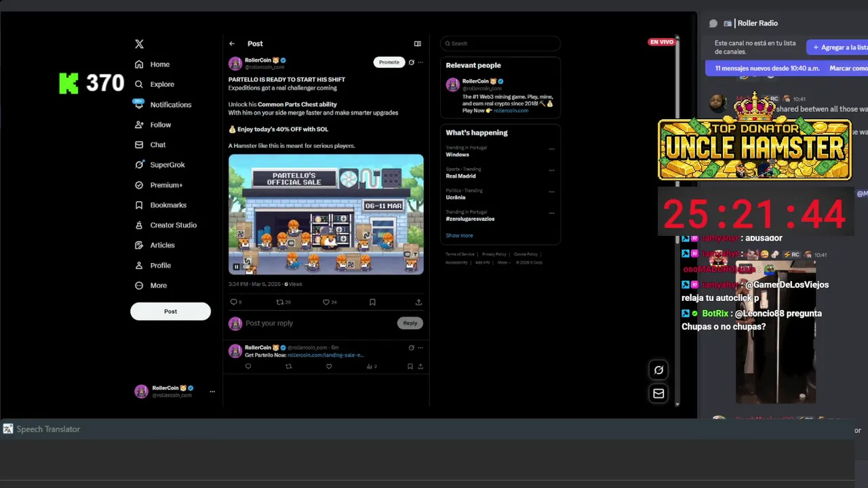Click the Speech Translator window title
Viewport: 868px width, 488px height.
coord(48,429)
